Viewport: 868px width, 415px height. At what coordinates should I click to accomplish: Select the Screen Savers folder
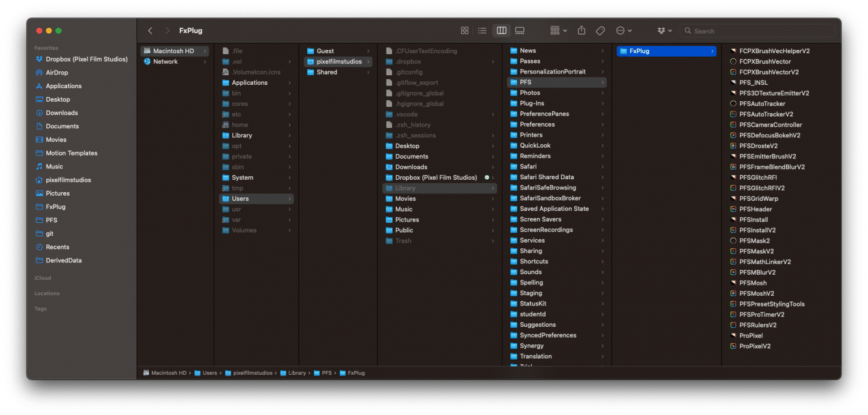pyautogui.click(x=557, y=219)
